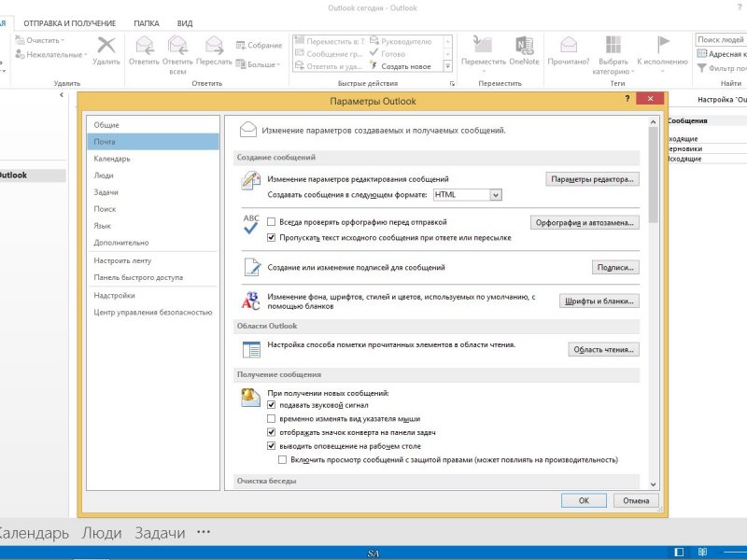Click the 'Поиск людей' search field
This screenshot has width=747, height=560.
point(721,39)
